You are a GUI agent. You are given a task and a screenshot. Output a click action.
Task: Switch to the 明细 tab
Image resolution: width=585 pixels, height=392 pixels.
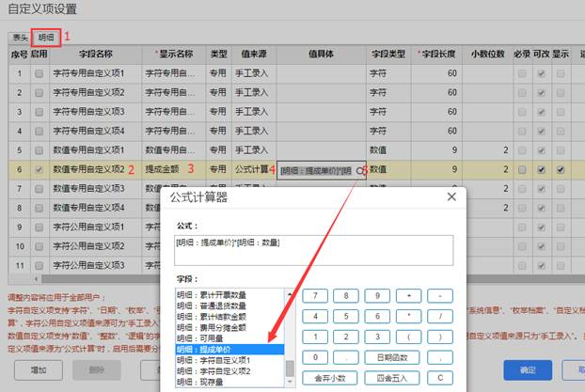coord(48,38)
